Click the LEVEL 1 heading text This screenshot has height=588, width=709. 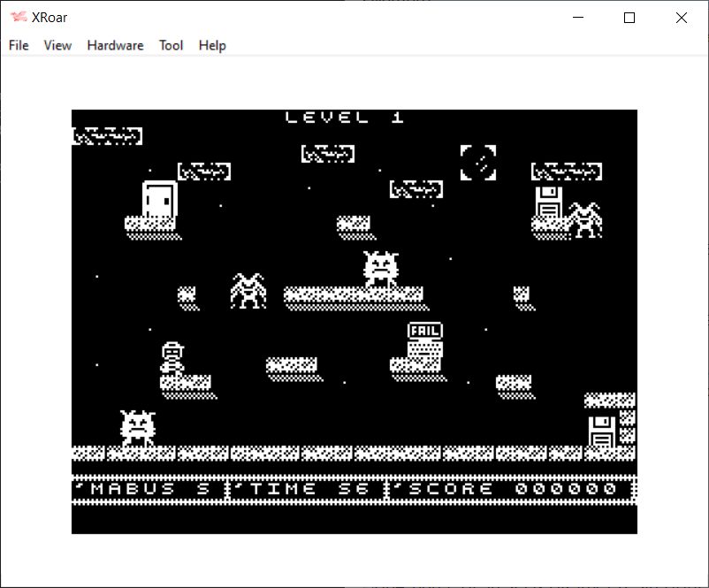(x=345, y=118)
